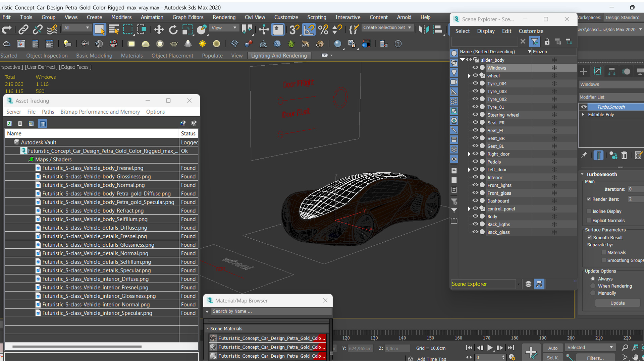The image size is (644, 362).
Task: Open Scene Explorer Display menu
Action: 486,31
